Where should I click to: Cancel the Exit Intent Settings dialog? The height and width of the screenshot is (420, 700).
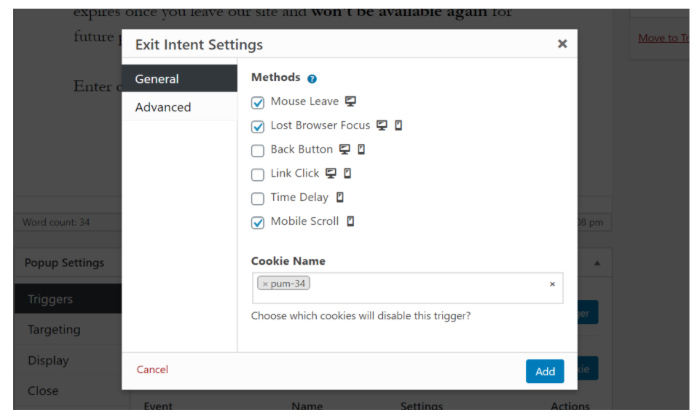(152, 370)
